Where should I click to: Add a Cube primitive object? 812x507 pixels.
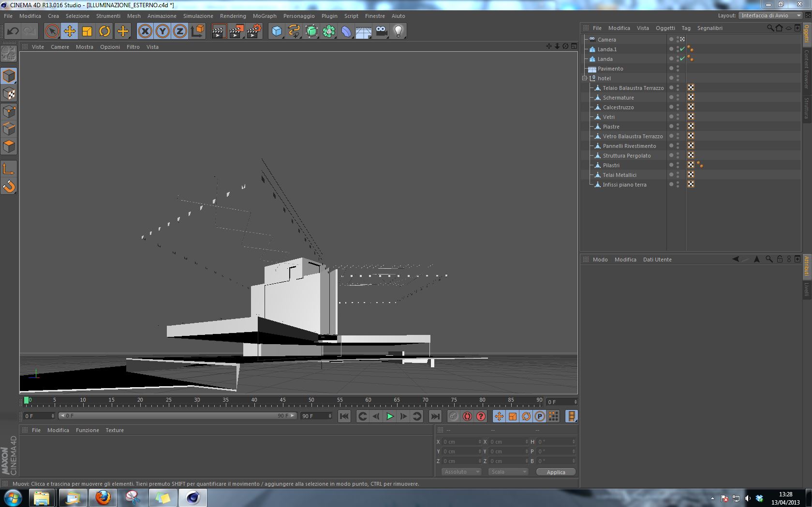(277, 31)
